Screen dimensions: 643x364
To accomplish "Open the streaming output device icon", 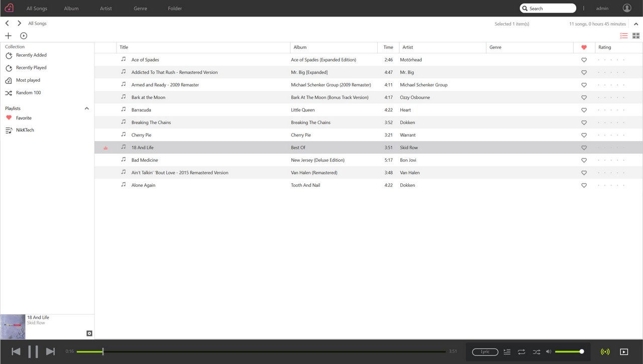I will (x=605, y=352).
